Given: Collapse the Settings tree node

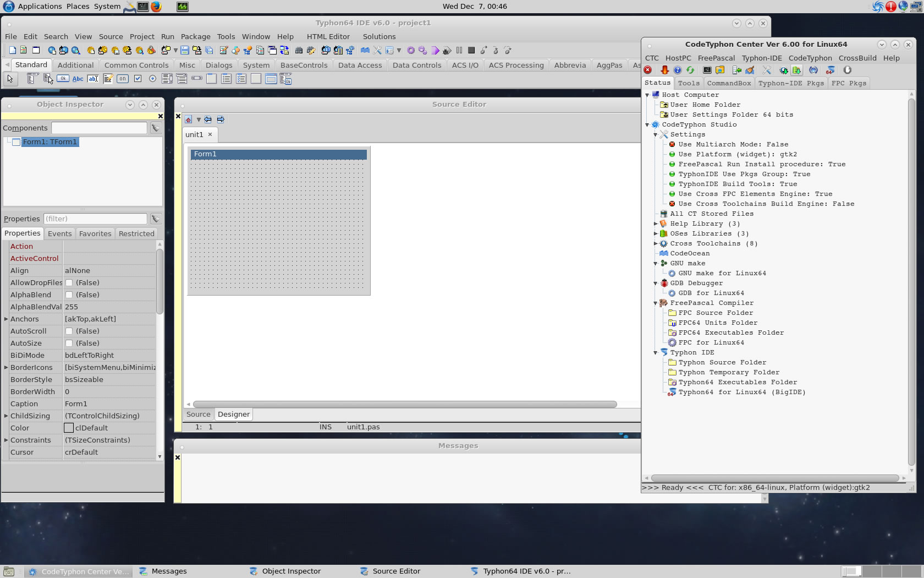Looking at the screenshot, I should tap(655, 134).
